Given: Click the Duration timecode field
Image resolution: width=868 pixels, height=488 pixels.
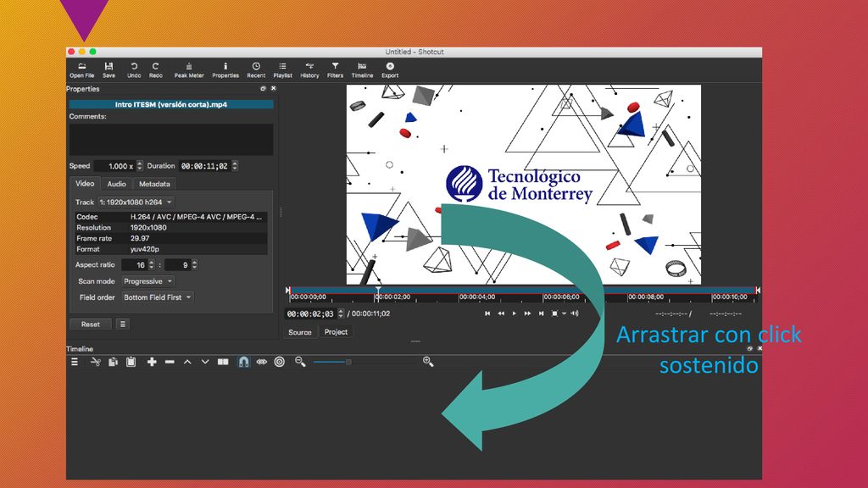Looking at the screenshot, I should coord(204,166).
